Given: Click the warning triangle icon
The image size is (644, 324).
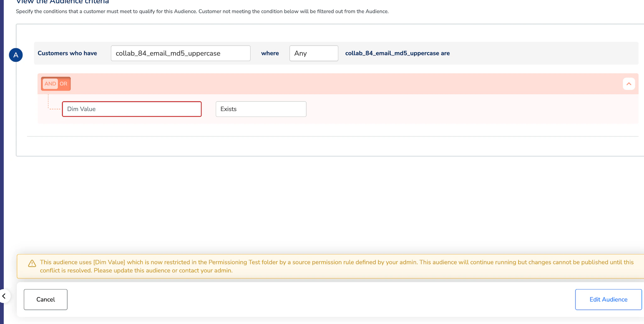Looking at the screenshot, I should coord(32,263).
